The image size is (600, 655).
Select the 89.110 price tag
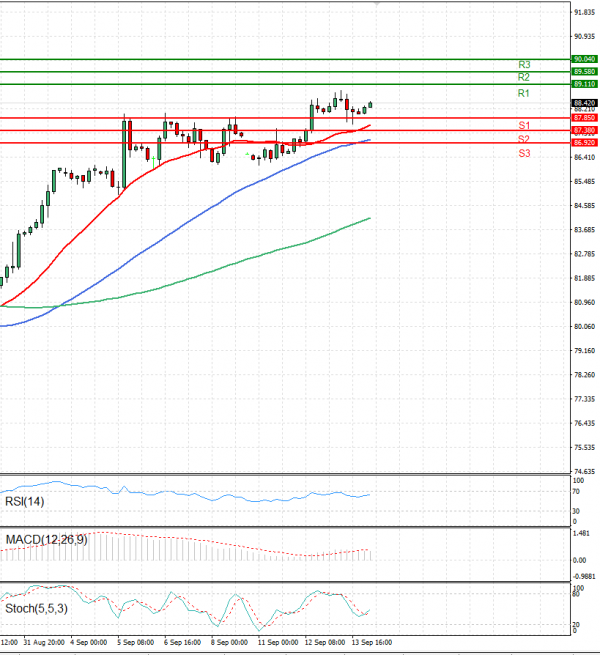tap(585, 84)
